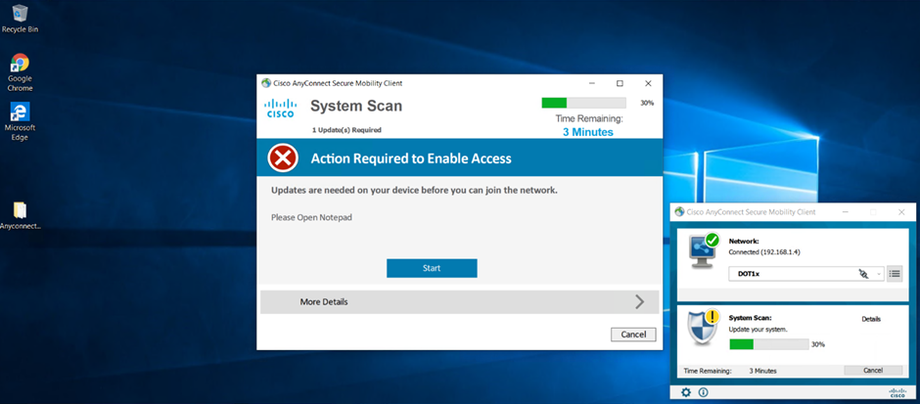
Task: Click the key icon in DOT1x field
Action: [x=863, y=274]
